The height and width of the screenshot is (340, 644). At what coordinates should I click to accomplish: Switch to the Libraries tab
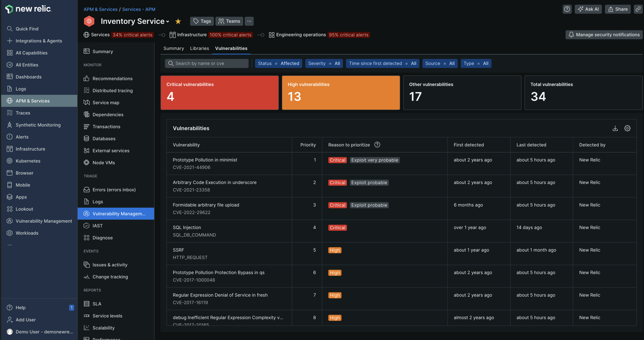click(199, 48)
